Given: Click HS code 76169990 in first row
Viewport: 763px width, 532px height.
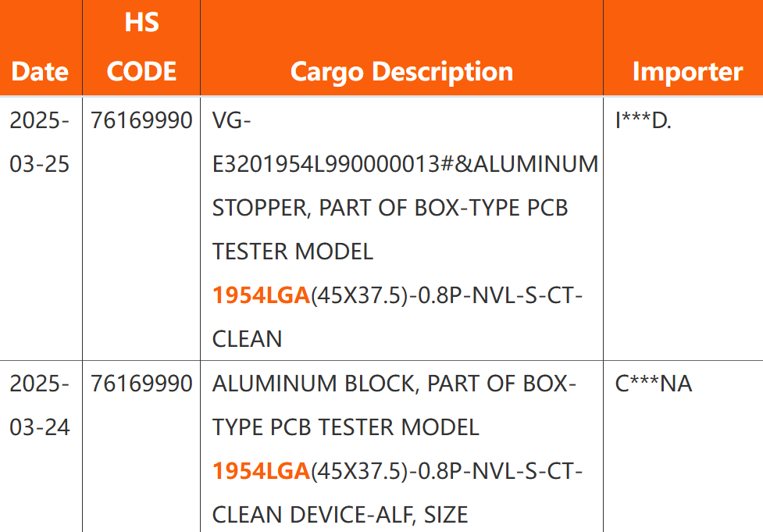Looking at the screenshot, I should click(x=141, y=120).
